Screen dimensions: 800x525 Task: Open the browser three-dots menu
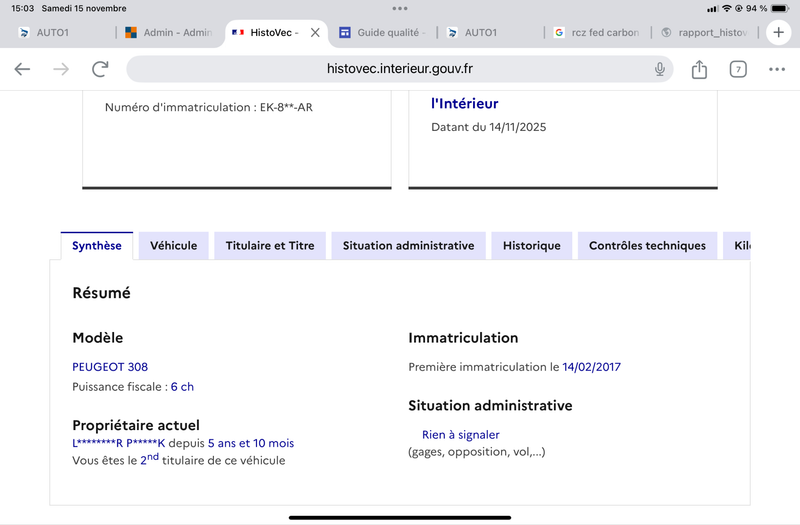777,69
